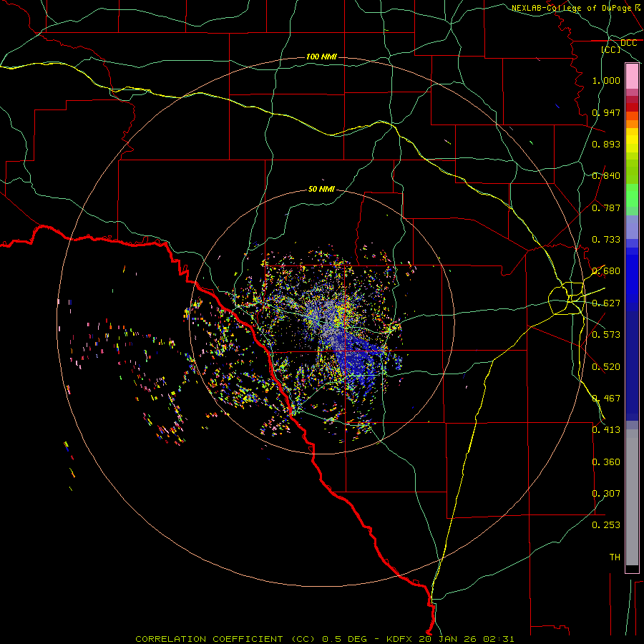Viewport: 644px width, 644px height.
Task: Click the 0.413 legend value
Action: 606,430
